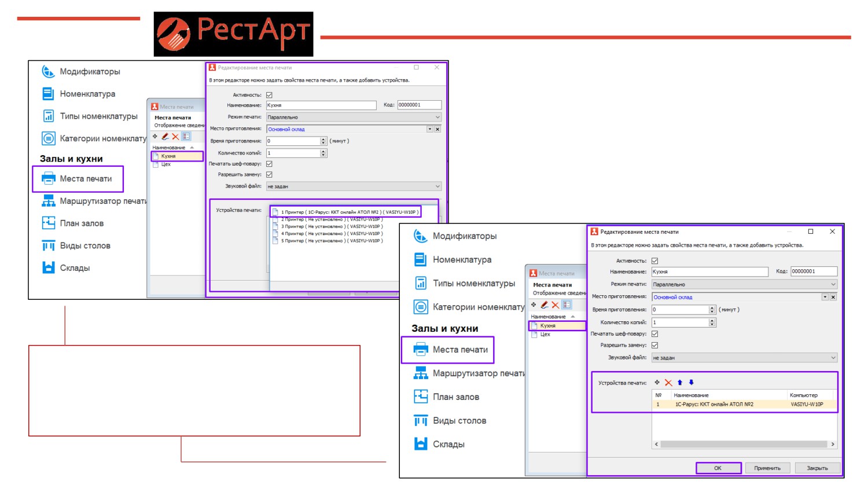Move print device down with blue down arrow
Viewport: 868px width, 488px height.
[x=691, y=383]
